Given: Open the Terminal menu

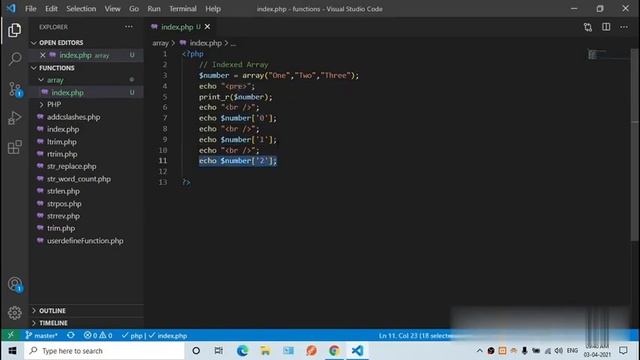Looking at the screenshot, I should pos(183,9).
